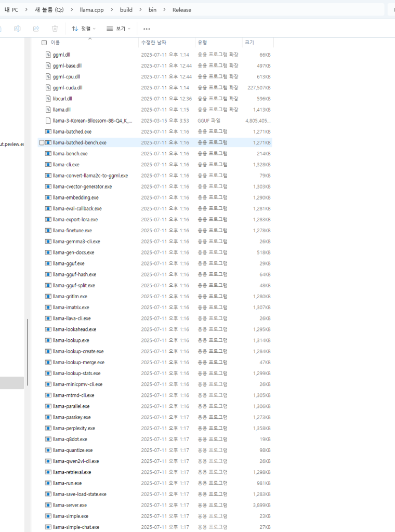395x532 pixels.
Task: Select llama-gritlm.exe file name
Action: pos(70,296)
